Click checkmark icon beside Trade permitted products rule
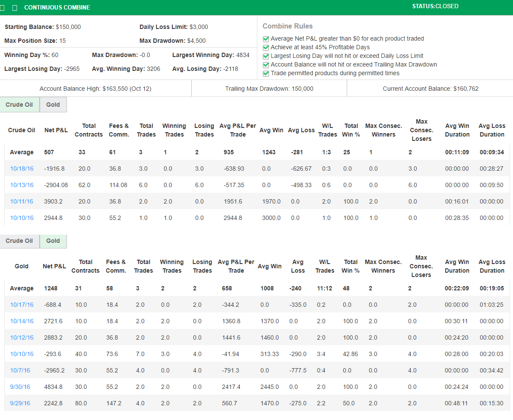The image size is (513, 420). [x=266, y=73]
